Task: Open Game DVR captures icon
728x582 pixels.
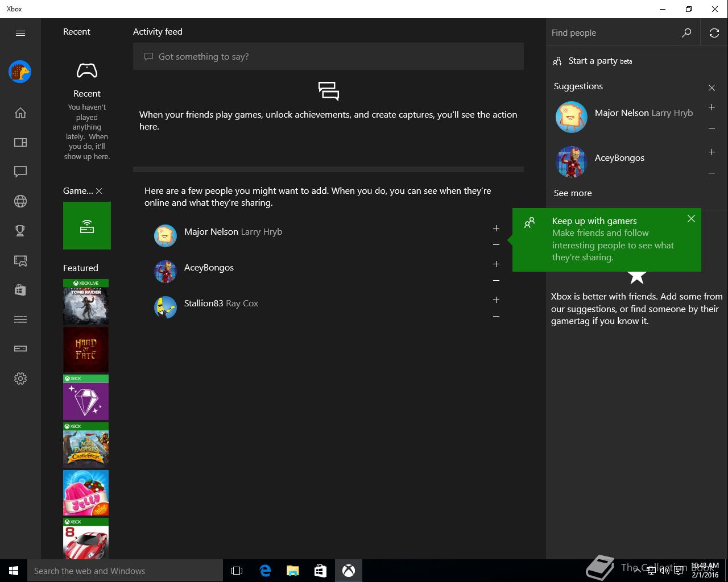Action: coord(20,260)
